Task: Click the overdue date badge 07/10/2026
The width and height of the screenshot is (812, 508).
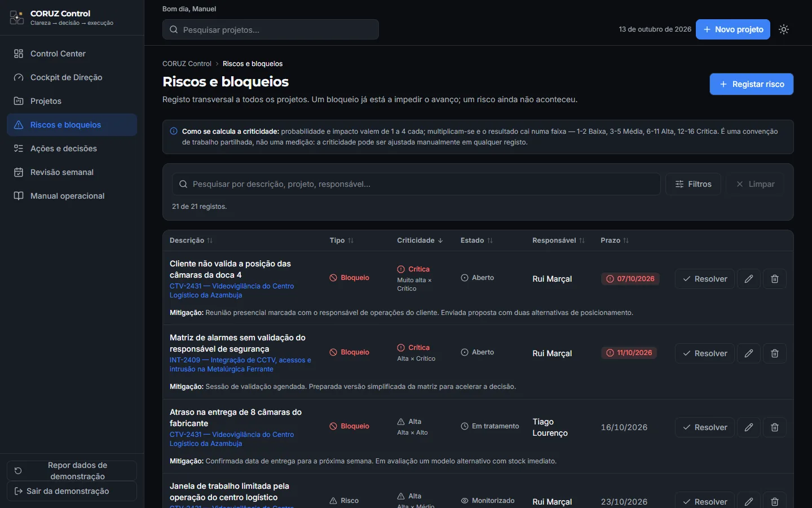Action: [x=630, y=279]
